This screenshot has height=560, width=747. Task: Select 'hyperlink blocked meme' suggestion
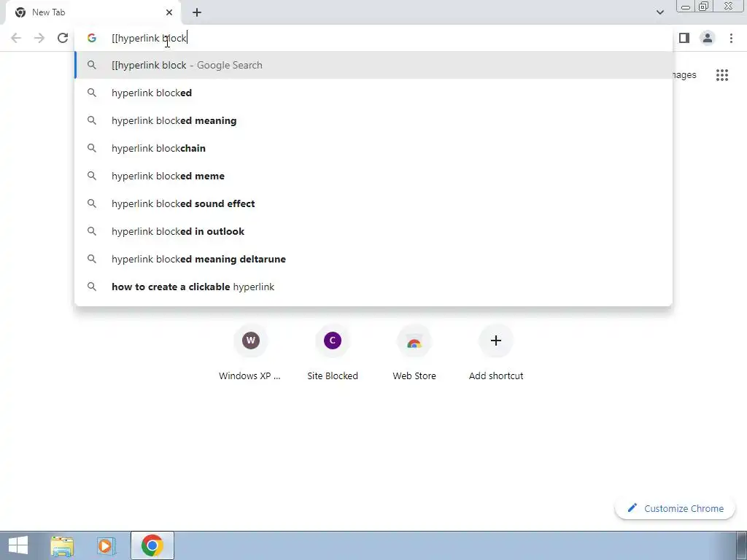tap(373, 176)
